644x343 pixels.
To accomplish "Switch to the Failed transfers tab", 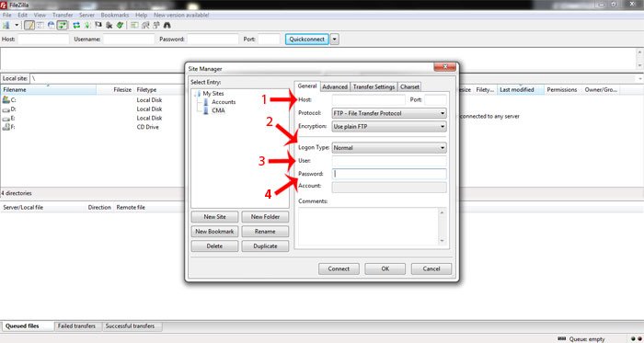I will click(x=76, y=326).
